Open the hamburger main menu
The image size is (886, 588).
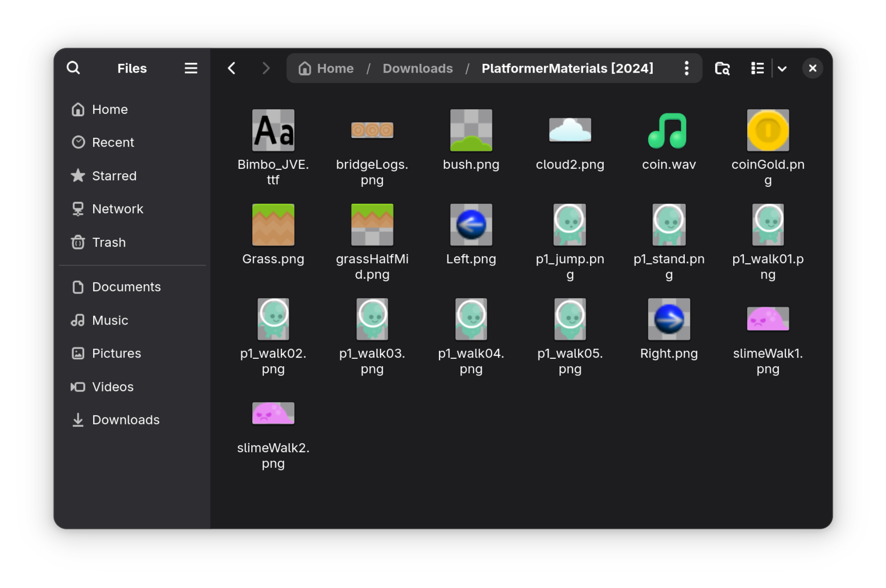click(x=191, y=68)
